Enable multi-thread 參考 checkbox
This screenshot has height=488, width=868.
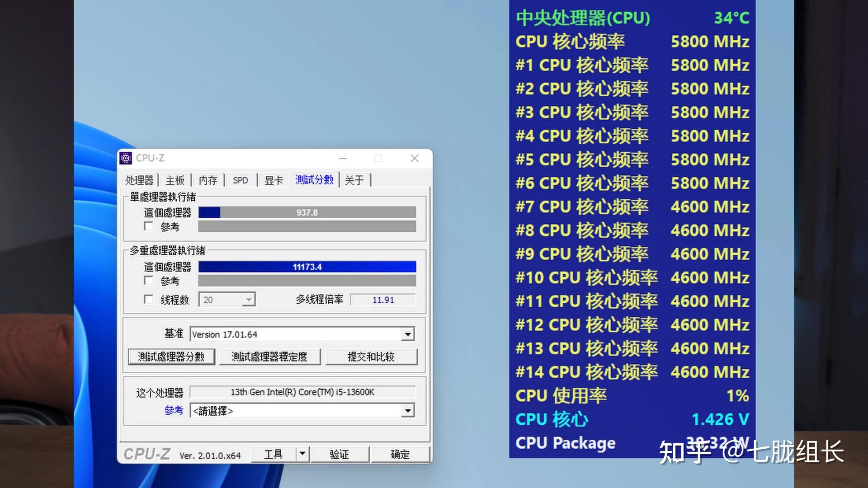point(148,280)
